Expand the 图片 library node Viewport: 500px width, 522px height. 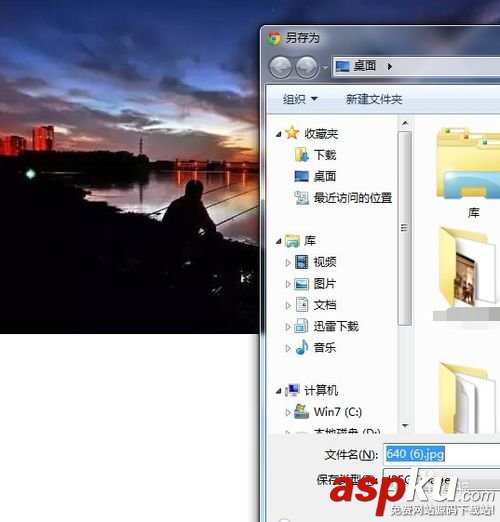[288, 284]
